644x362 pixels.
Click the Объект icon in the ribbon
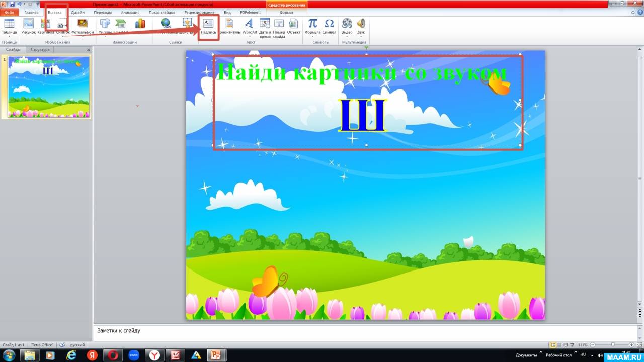294,26
